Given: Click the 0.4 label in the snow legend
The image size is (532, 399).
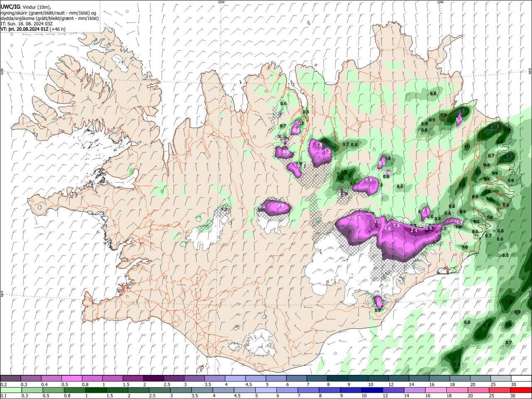Looking at the screenshot, I should (x=44, y=384).
